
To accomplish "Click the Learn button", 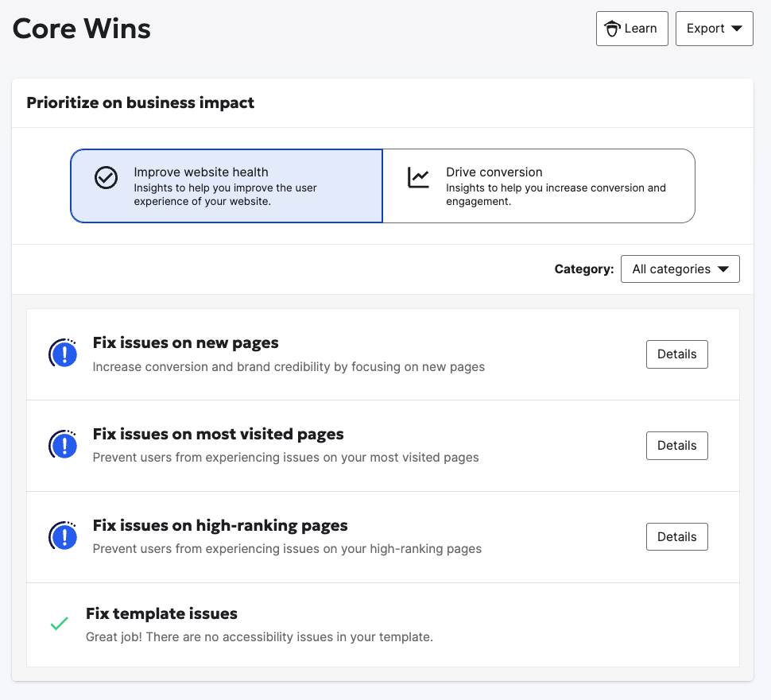I will pyautogui.click(x=632, y=29).
